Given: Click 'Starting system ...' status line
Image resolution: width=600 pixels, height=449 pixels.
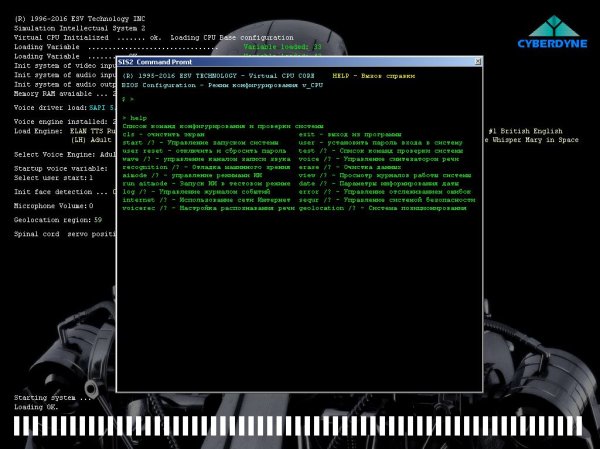Looking at the screenshot, I should [x=52, y=398].
